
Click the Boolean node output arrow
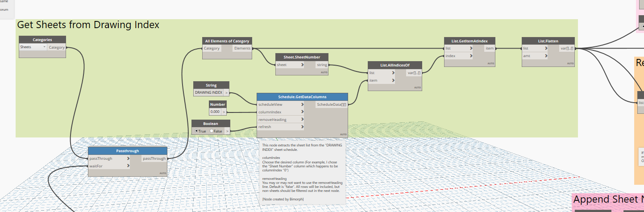[228, 131]
